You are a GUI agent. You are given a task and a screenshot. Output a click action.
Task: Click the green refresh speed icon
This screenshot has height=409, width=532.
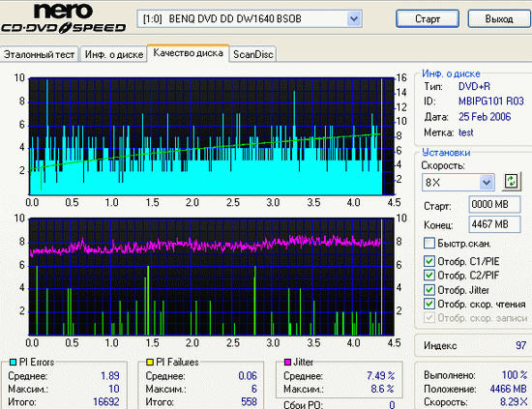(512, 181)
